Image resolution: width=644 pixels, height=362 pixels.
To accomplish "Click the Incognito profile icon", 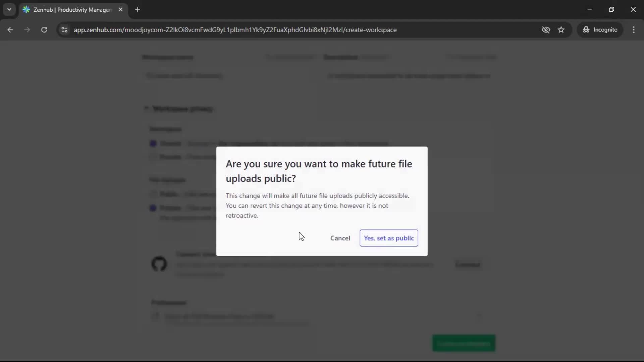I will (x=586, y=29).
